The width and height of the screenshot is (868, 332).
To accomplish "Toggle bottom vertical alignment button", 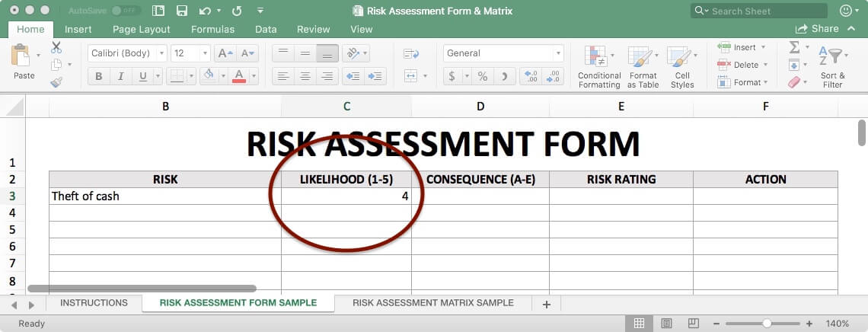I will 327,53.
